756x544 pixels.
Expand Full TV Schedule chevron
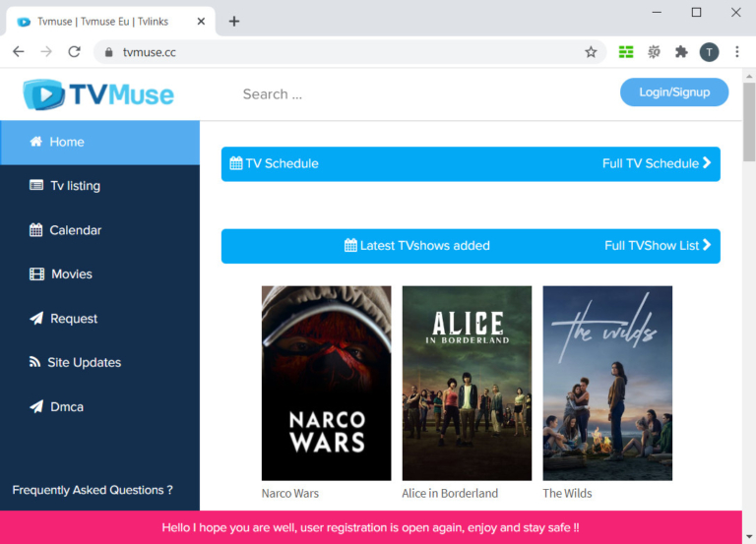[707, 163]
